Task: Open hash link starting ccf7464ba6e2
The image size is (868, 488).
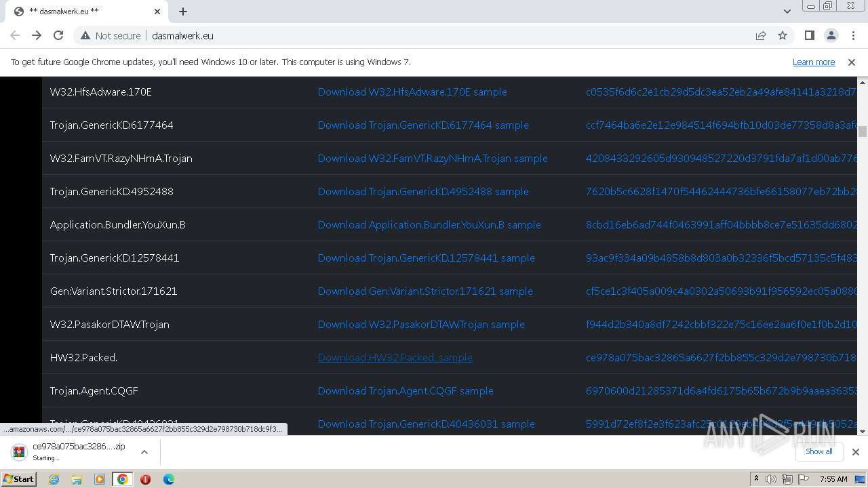Action: pyautogui.click(x=722, y=125)
